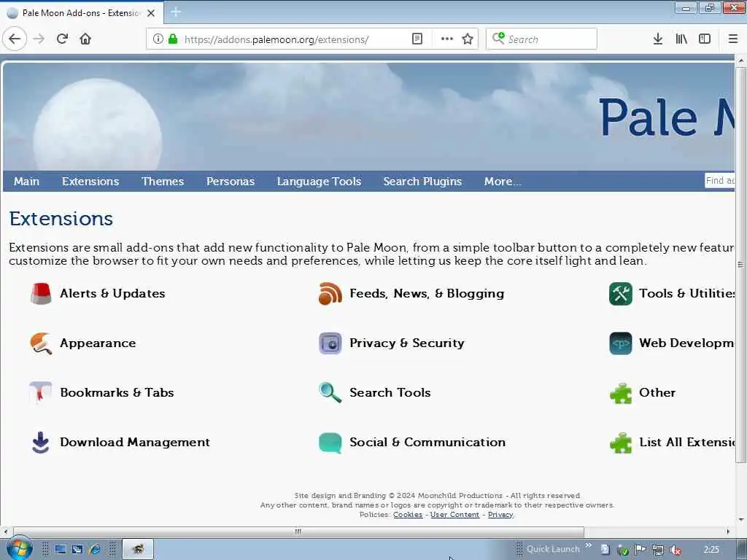Image resolution: width=747 pixels, height=560 pixels.
Task: Open the Tools & Utilities category
Action: click(x=686, y=293)
